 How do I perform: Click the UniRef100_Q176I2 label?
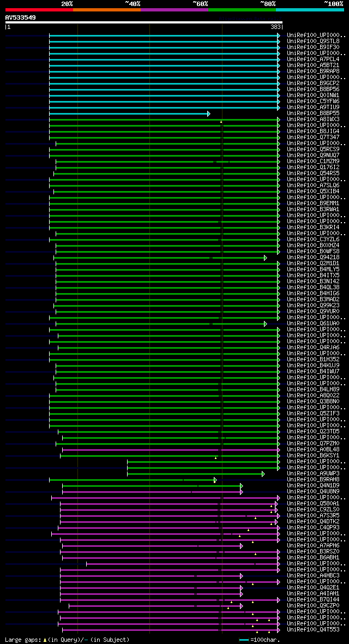[313, 167]
